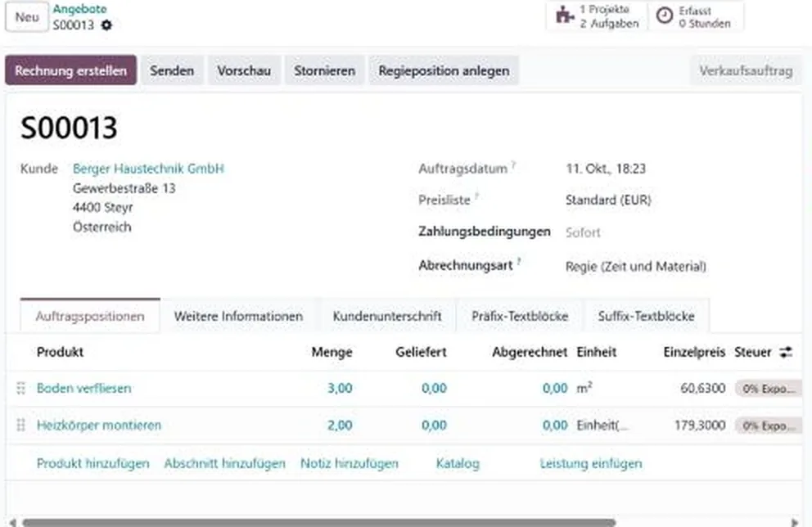The height and width of the screenshot is (527, 812).
Task: Click Geliefert 0,00 in Boden verfliesen row
Action: click(x=434, y=388)
